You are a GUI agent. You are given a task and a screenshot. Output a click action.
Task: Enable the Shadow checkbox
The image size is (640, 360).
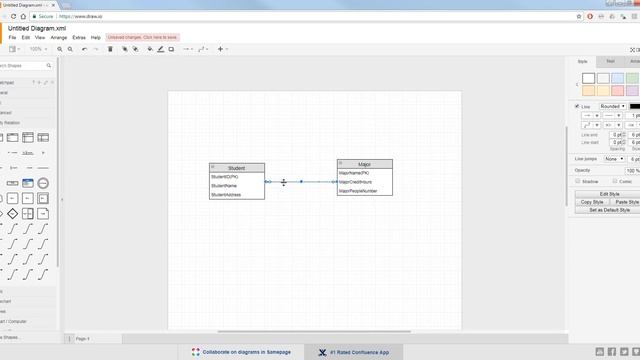(578, 181)
